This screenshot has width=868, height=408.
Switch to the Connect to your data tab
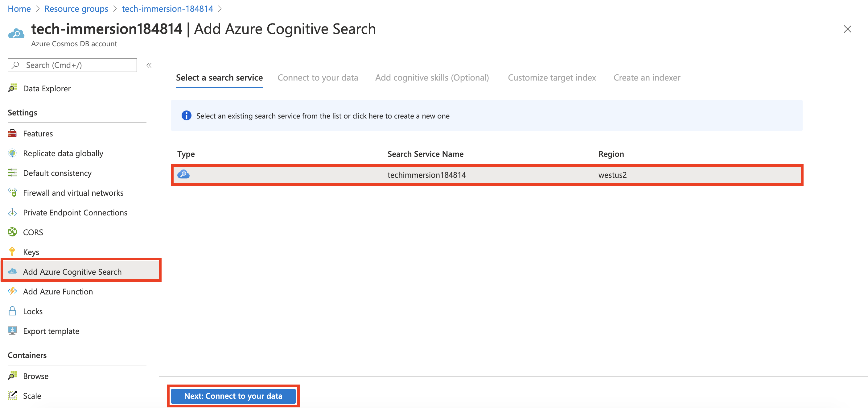(318, 77)
